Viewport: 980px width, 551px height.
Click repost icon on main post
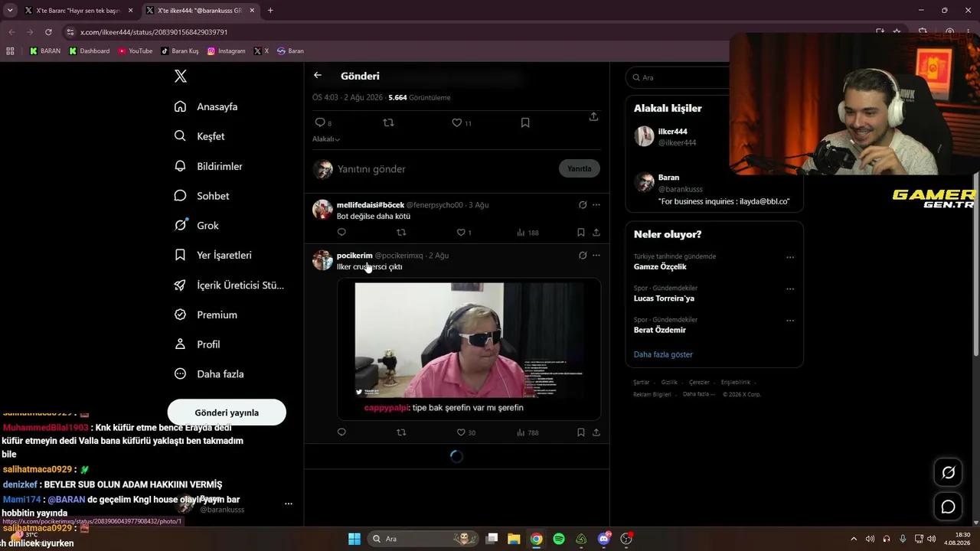388,122
